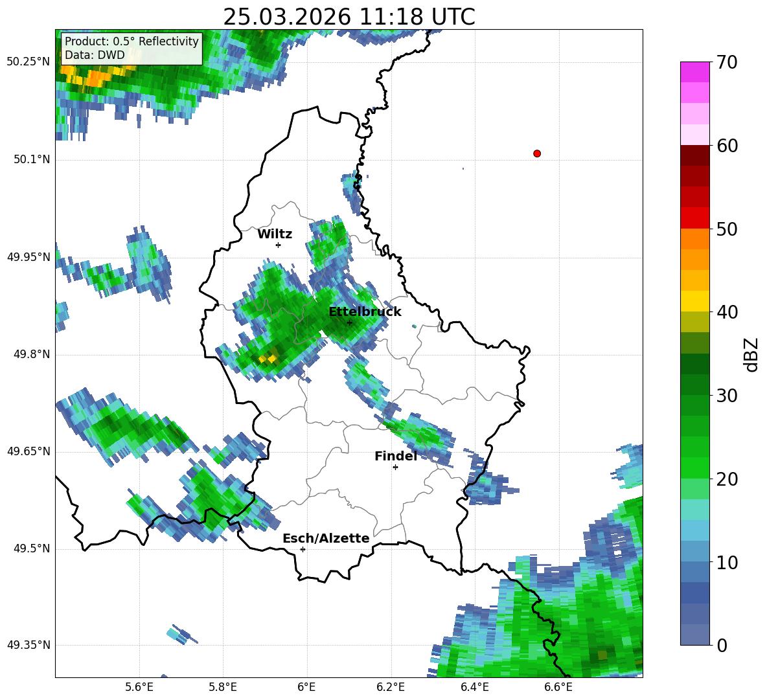Image resolution: width=767 pixels, height=700 pixels.
Task: Click the 5.6°E longitude tick label
Action: tap(139, 687)
